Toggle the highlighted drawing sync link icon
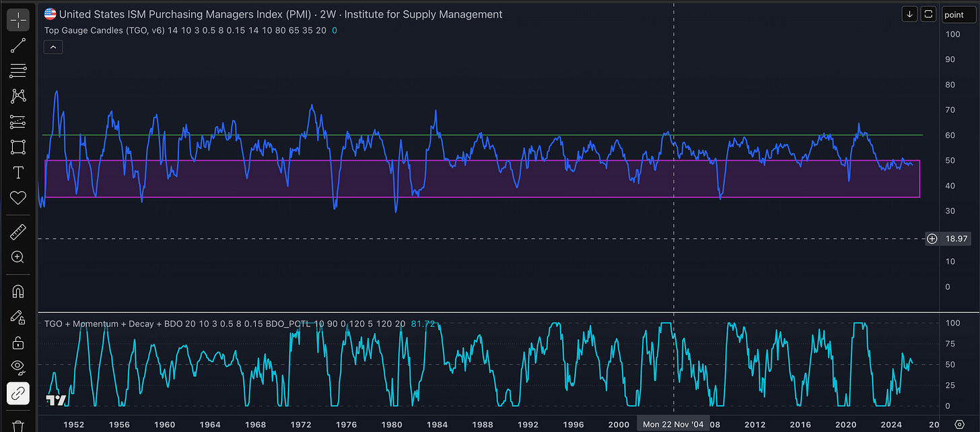Screen dimensions: 980x432 [18, 394]
